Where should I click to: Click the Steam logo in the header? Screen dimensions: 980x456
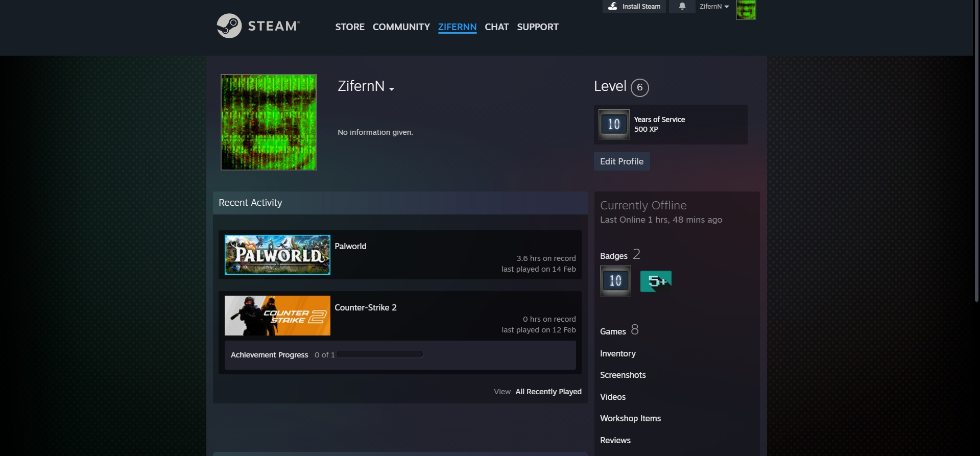click(258, 26)
